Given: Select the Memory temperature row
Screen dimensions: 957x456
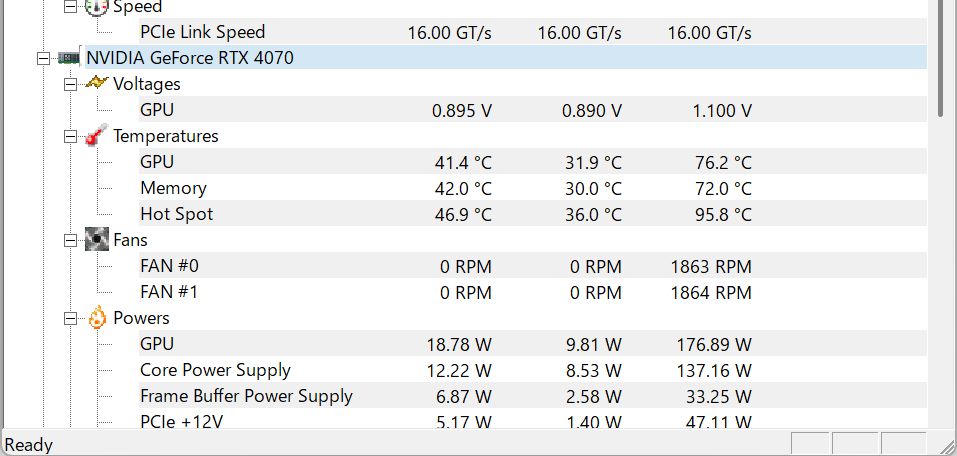Looking at the screenshot, I should 532,188.
